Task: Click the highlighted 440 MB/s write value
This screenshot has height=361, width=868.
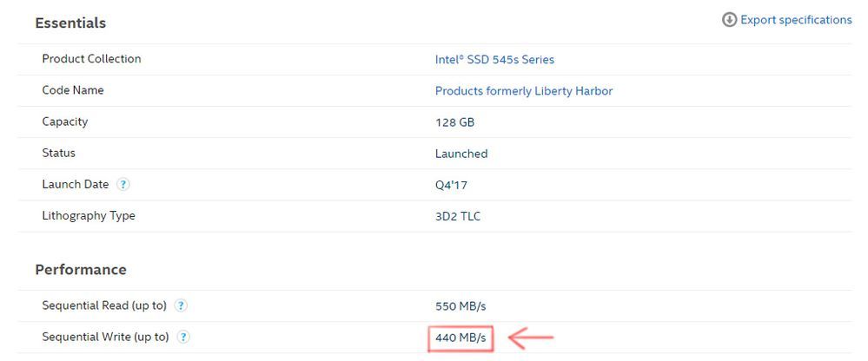Action: click(461, 337)
